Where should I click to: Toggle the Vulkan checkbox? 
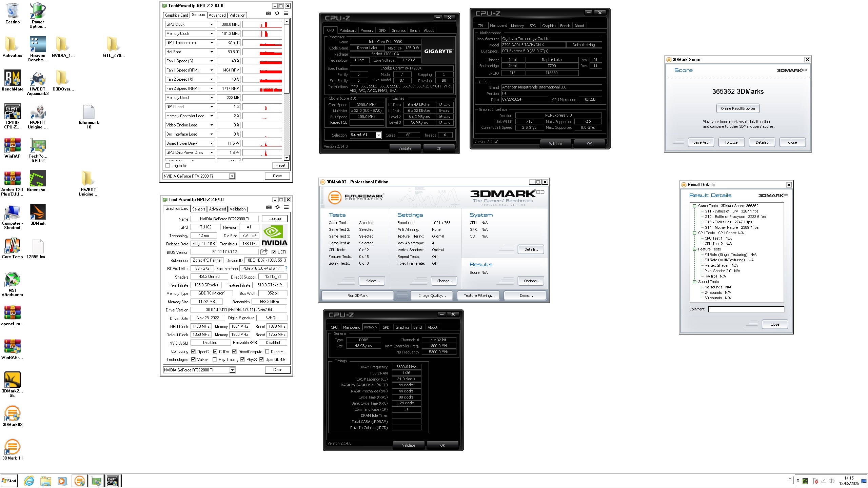point(193,359)
